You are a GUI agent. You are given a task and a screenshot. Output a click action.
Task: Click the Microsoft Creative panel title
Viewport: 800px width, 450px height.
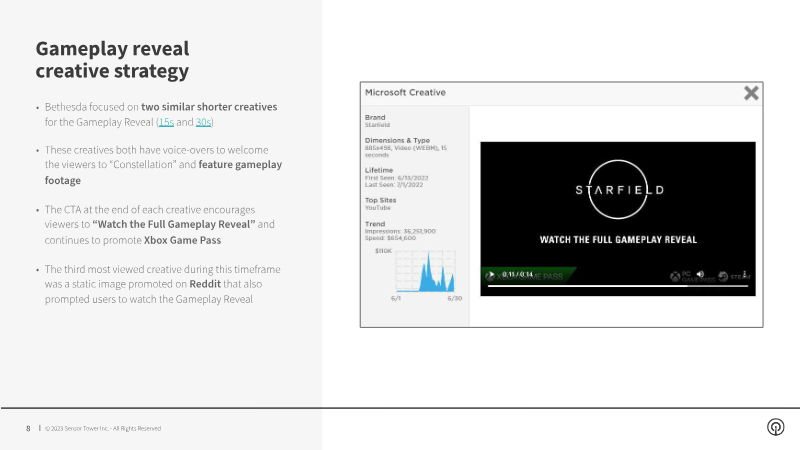coord(405,93)
